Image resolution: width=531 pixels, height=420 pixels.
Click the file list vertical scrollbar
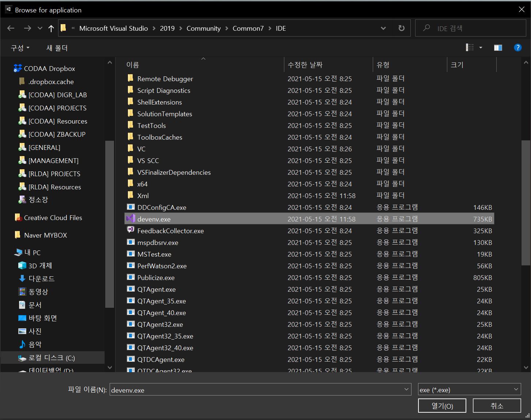pos(526,203)
